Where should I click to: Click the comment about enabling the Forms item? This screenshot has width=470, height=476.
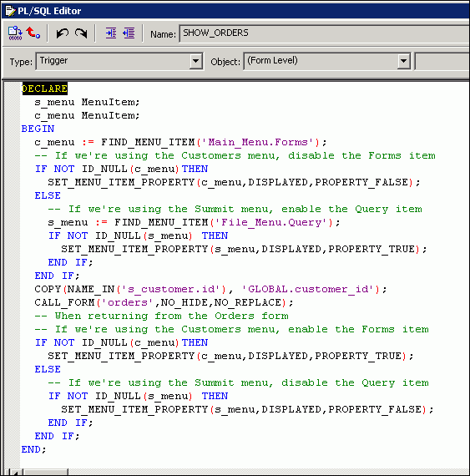232,329
